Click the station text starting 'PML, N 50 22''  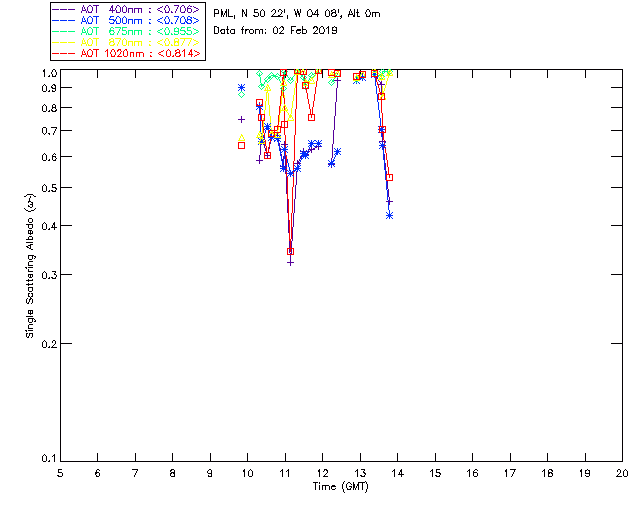297,14
